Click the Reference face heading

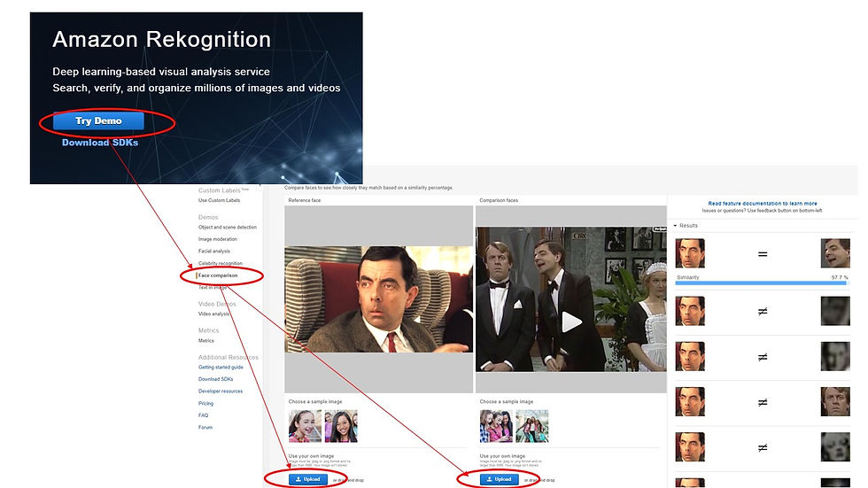(305, 200)
